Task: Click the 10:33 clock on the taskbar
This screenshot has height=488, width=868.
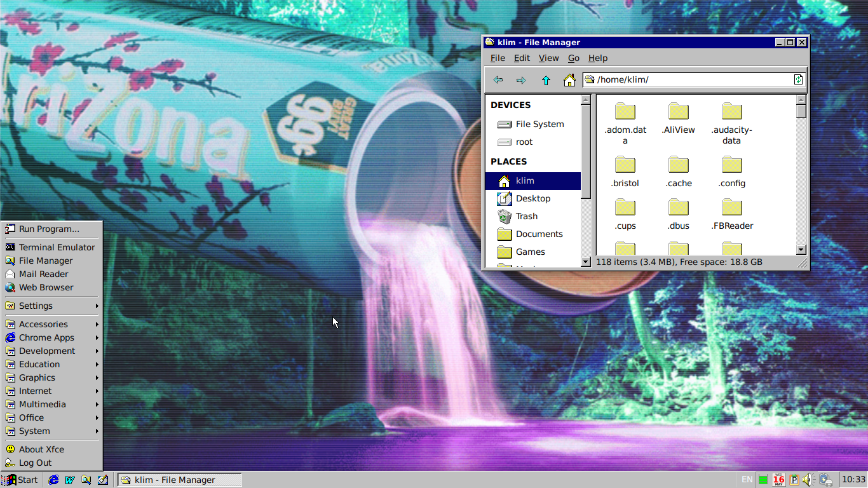Action: point(853,480)
